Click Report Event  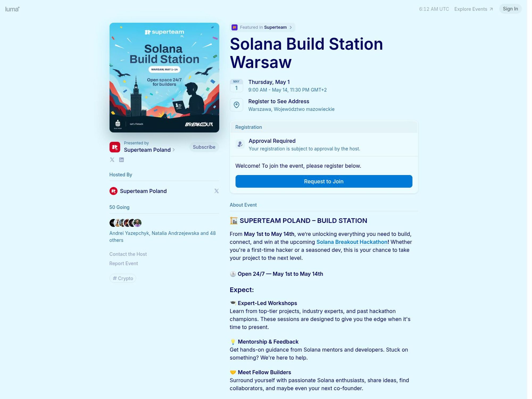123,263
